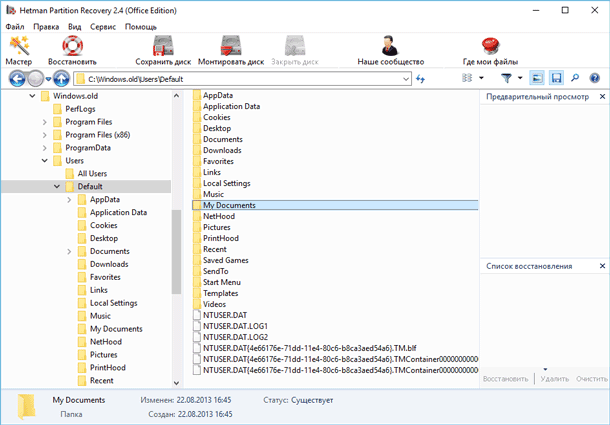The image size is (610, 425).
Task: Click Очистить in recovery list panel
Action: [x=592, y=379]
